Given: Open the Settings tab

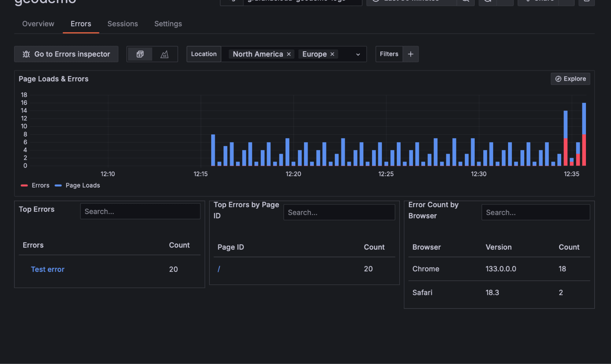Looking at the screenshot, I should (x=168, y=24).
